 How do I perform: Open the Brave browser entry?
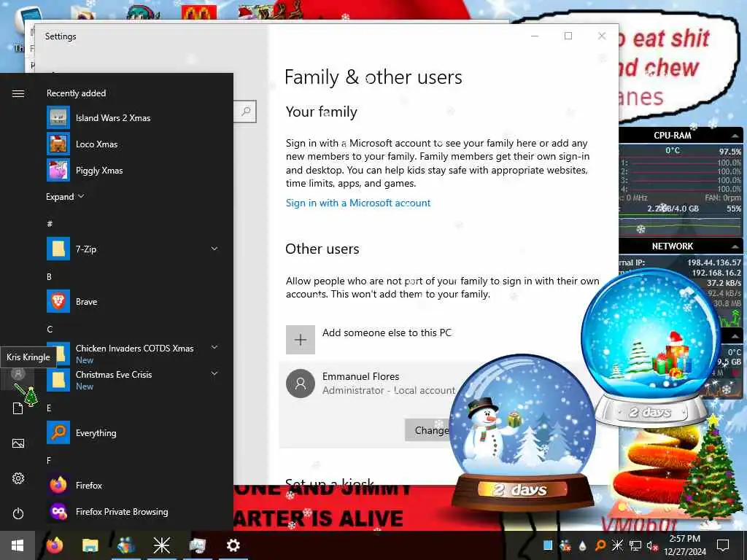tap(86, 301)
